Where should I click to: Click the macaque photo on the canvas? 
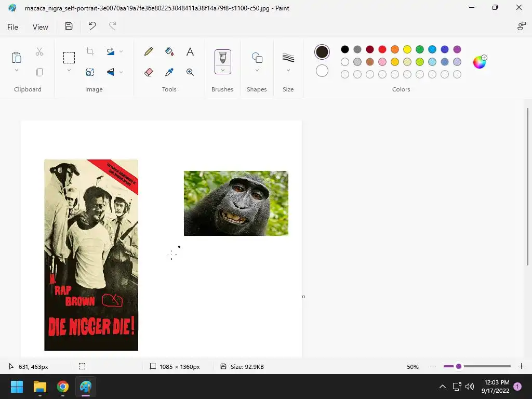(236, 203)
